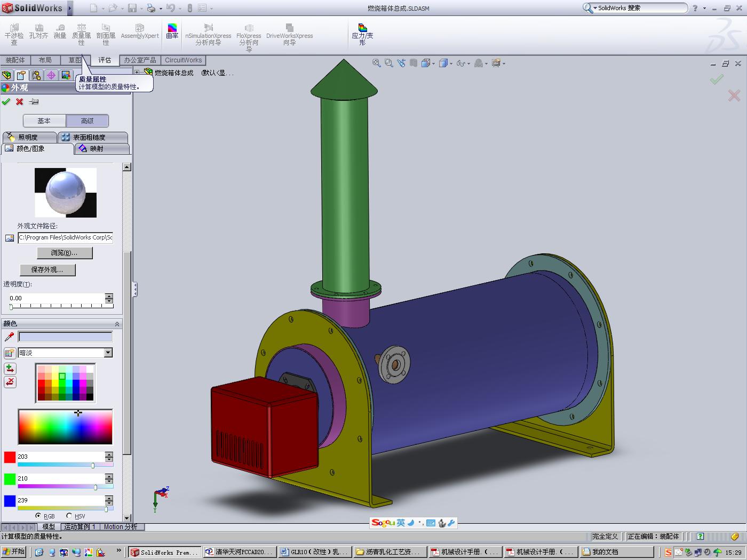Run the 干涉检查 interference check tool
The width and height of the screenshot is (747, 560).
[14, 34]
